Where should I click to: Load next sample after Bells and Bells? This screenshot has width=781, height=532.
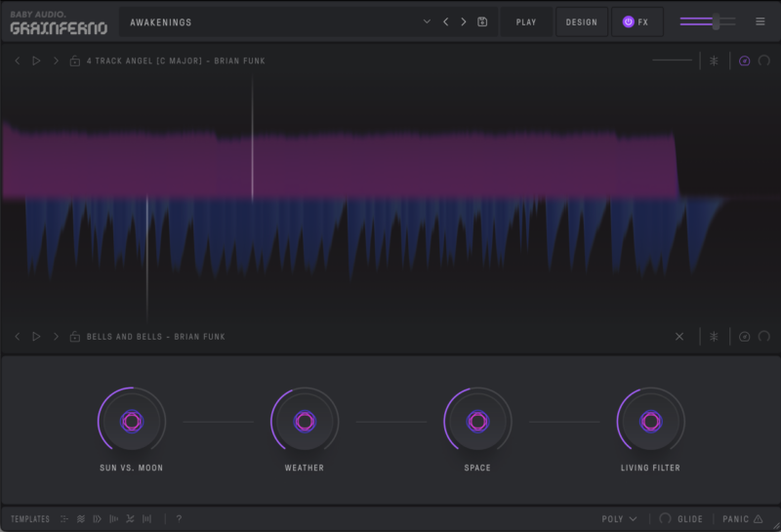56,337
